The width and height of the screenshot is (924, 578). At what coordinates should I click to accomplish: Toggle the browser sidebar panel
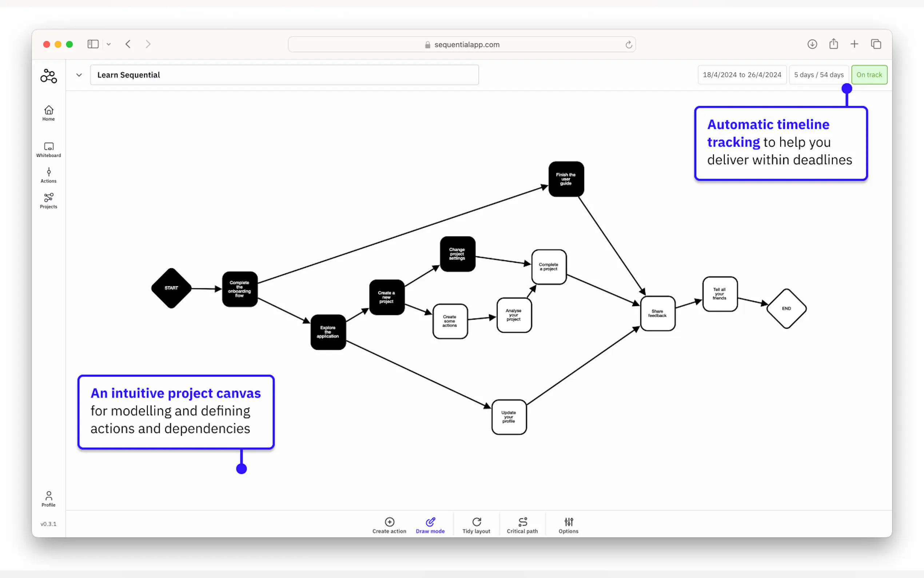(93, 44)
